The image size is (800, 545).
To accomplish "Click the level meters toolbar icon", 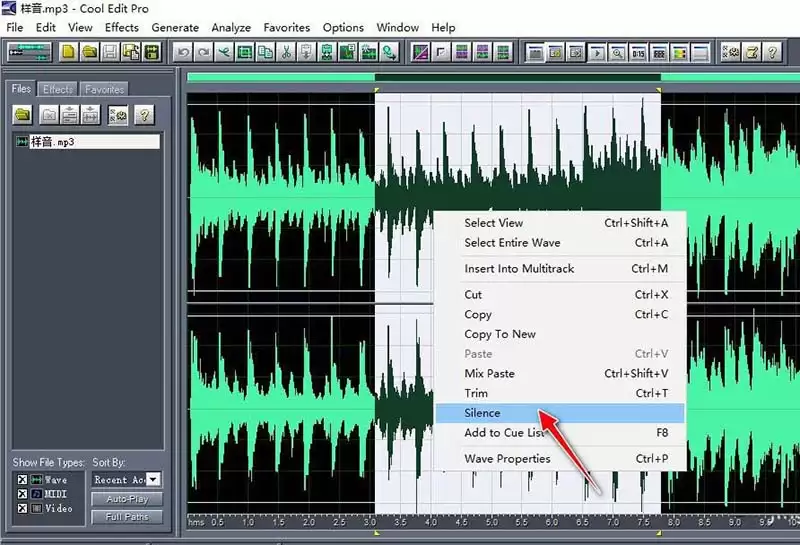I will [680, 52].
